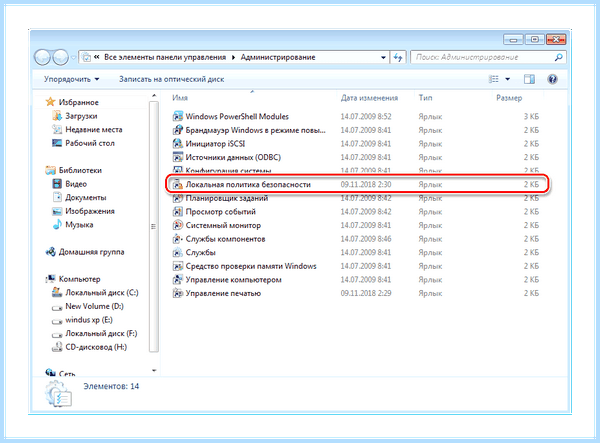Click the Избранное star icon
This screenshot has width=600, height=443.
point(50,102)
